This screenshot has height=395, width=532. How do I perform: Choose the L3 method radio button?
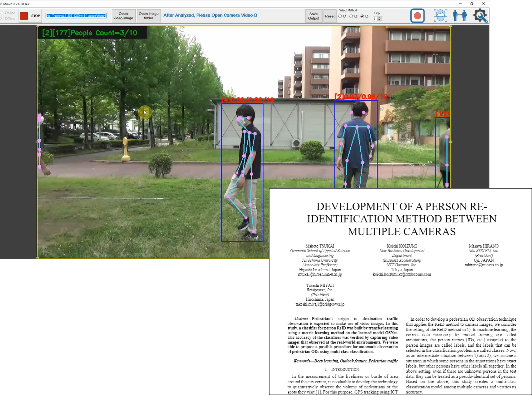tap(362, 17)
